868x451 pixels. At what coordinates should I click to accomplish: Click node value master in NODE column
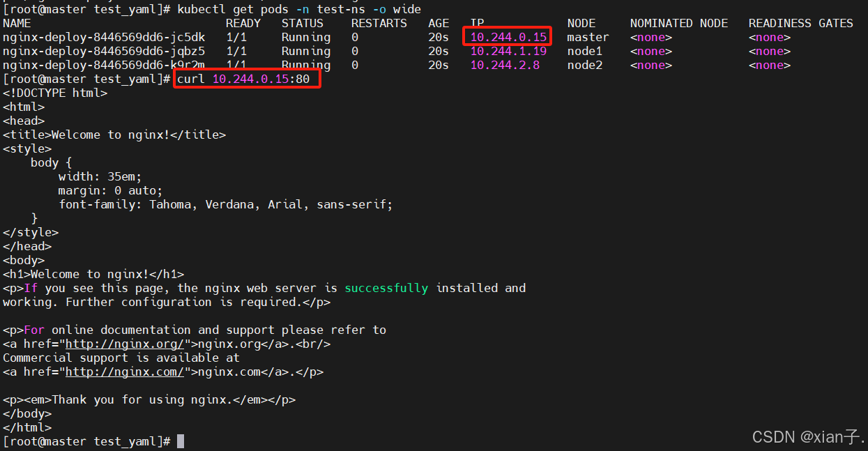[588, 37]
